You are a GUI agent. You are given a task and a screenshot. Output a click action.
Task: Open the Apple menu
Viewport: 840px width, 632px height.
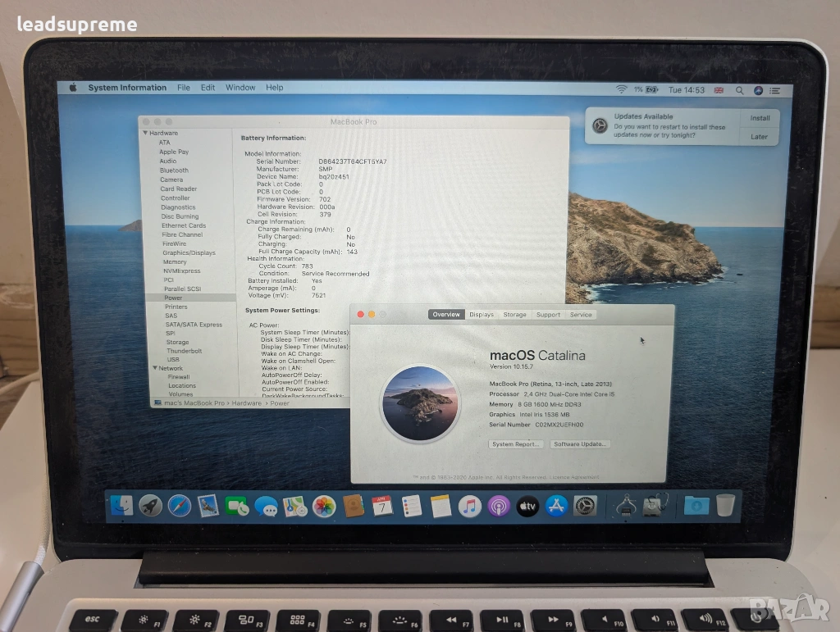coord(73,87)
